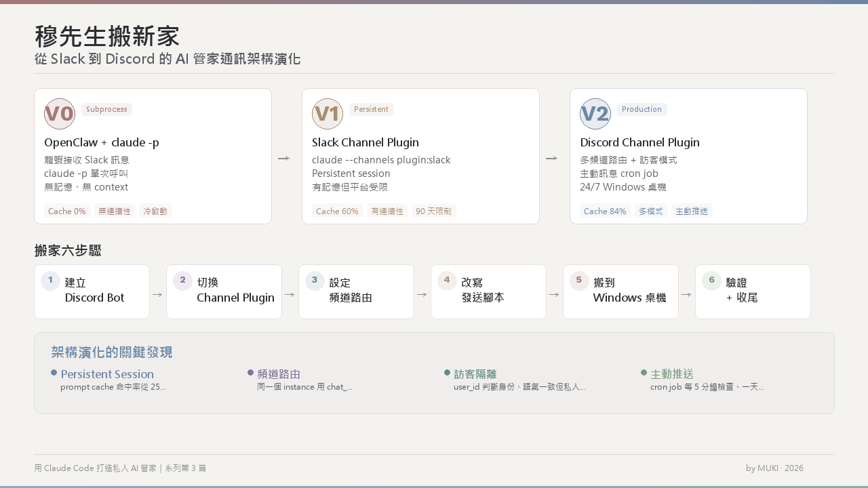Click the Subprocess tag
The width and height of the screenshot is (868, 488).
tap(106, 109)
